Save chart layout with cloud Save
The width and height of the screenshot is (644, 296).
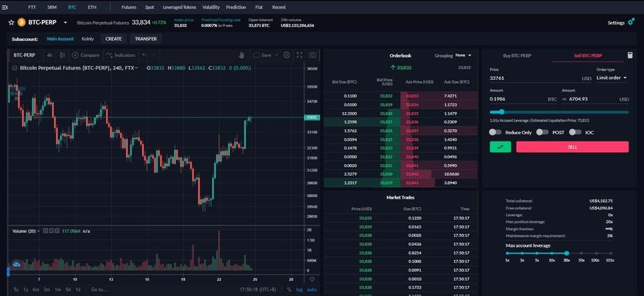262,55
